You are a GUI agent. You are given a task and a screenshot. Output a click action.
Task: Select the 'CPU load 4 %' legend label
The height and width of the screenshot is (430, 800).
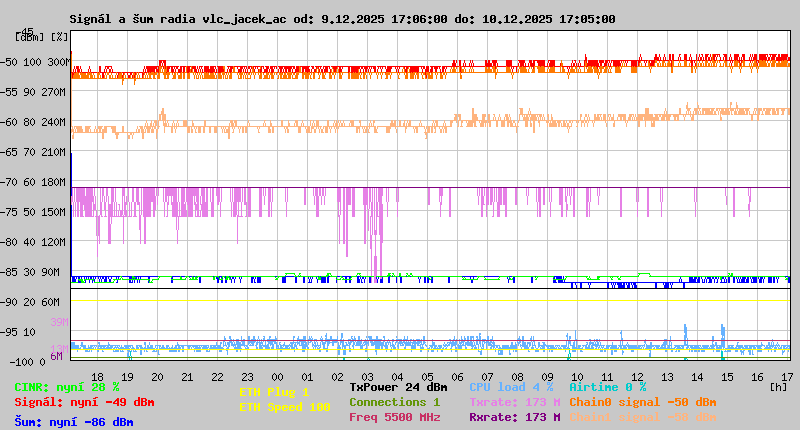(x=510, y=387)
